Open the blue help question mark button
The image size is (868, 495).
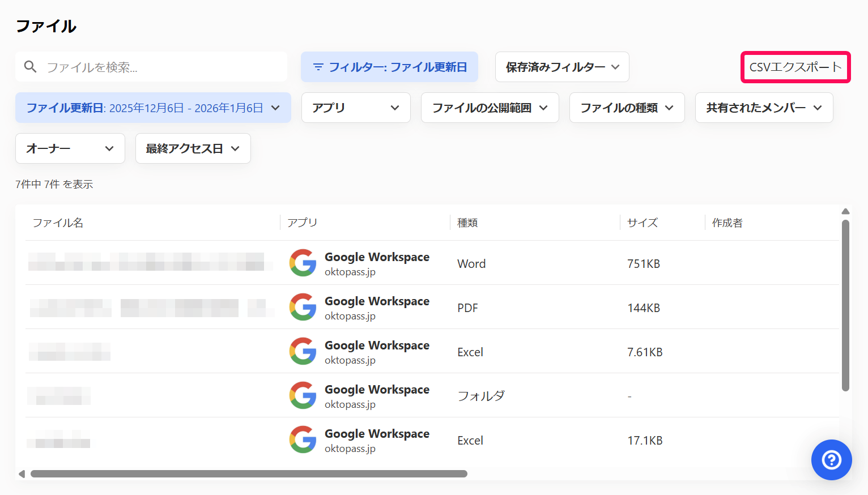pos(831,460)
